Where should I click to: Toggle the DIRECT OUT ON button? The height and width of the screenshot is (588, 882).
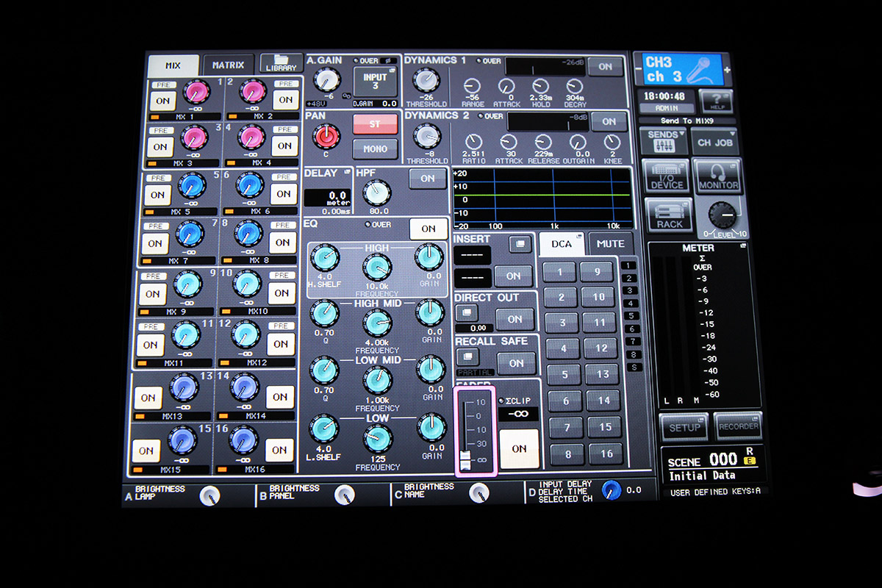[514, 319]
